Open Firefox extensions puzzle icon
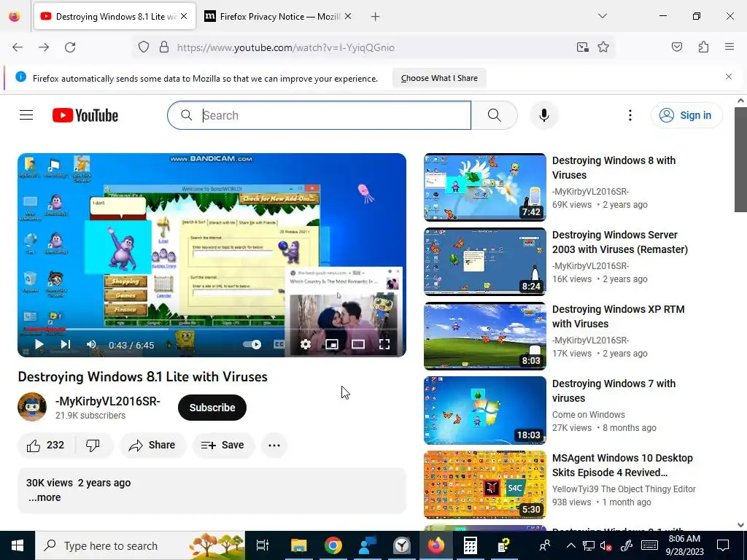The height and width of the screenshot is (560, 747). 703,47
